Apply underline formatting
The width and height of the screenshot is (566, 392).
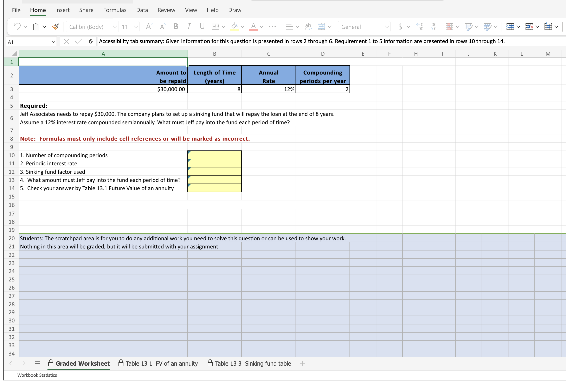(202, 27)
